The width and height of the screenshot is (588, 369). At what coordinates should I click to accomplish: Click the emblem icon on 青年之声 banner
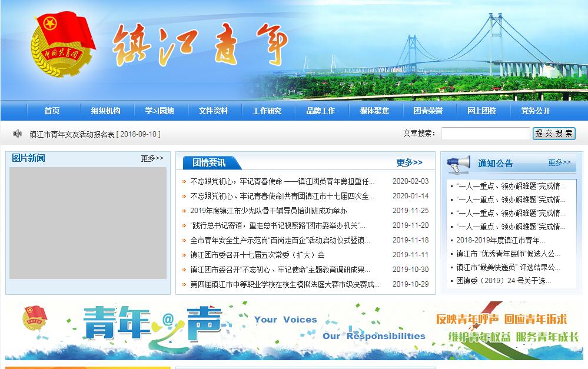point(34,320)
